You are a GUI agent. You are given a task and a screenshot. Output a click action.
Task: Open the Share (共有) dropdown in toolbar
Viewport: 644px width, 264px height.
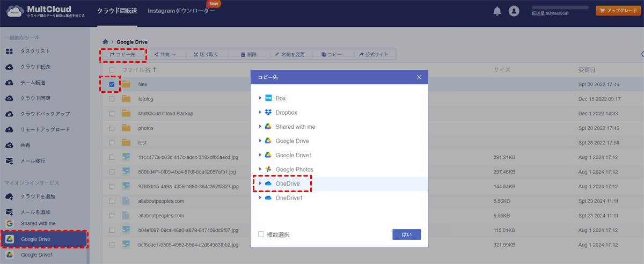[x=165, y=54]
